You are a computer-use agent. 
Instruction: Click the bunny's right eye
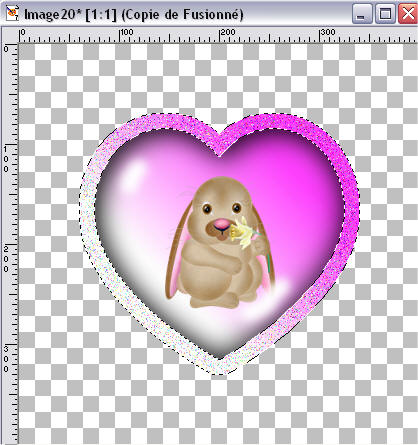(236, 208)
